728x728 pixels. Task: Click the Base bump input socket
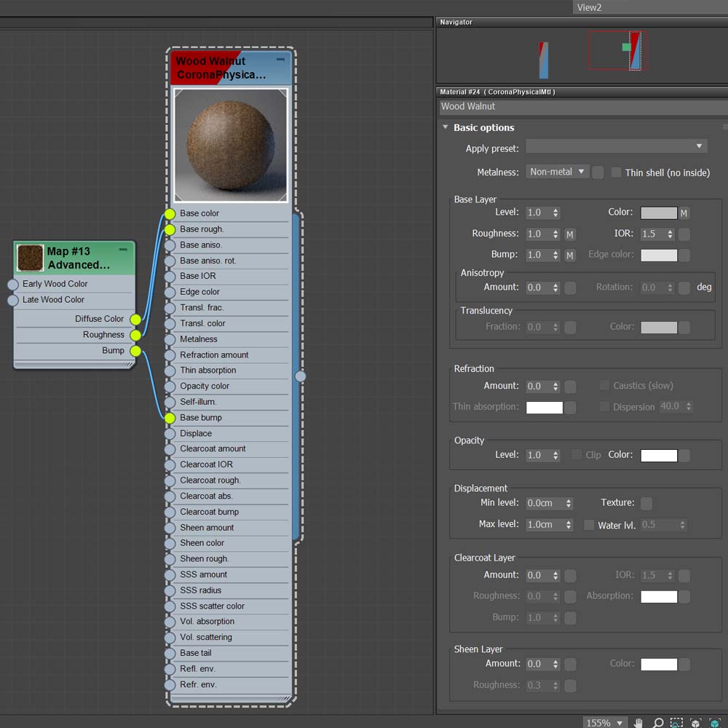170,418
